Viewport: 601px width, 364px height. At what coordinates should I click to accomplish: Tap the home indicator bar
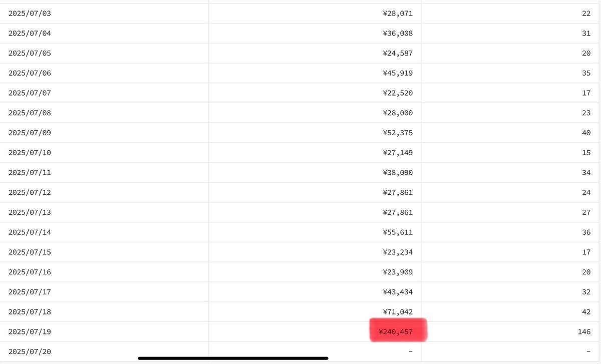click(x=233, y=358)
